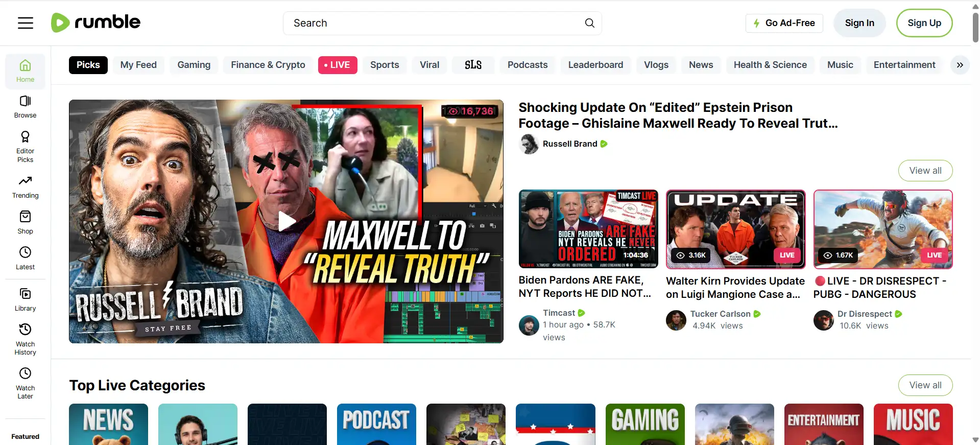Click the scrollbar down arrow
980x445 pixels.
point(975,440)
